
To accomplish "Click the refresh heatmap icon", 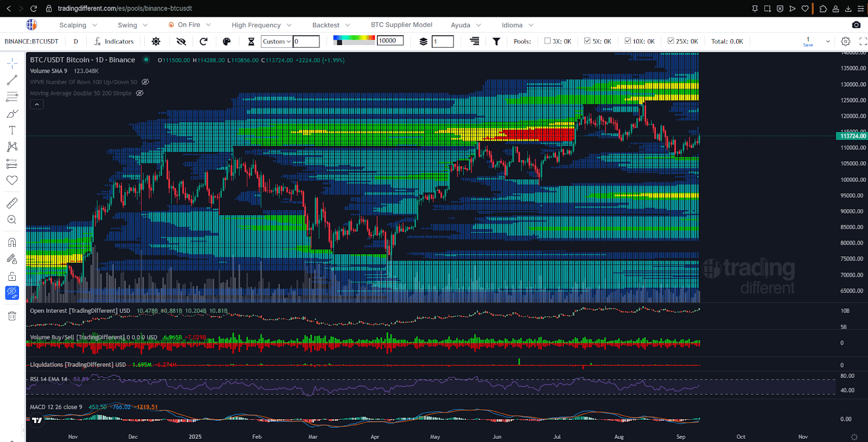I will coord(203,41).
